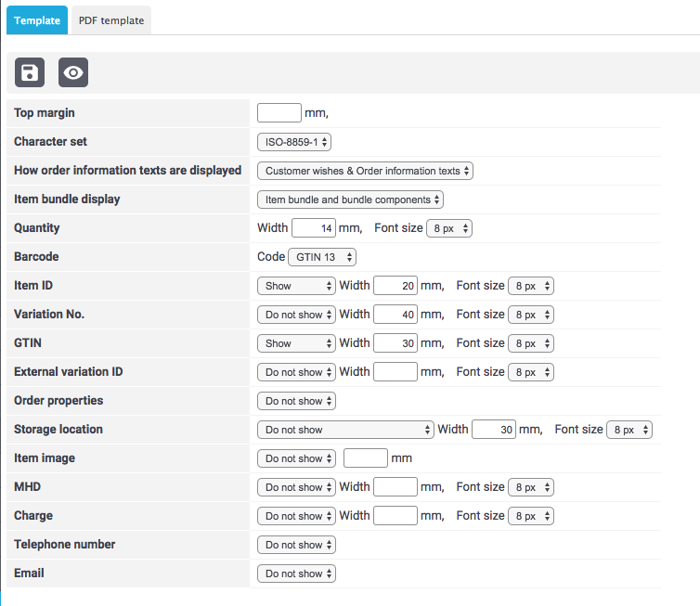The image size is (700, 606).
Task: Open the Barcode Code GTIN 13 dropdown
Action: pyautogui.click(x=322, y=257)
